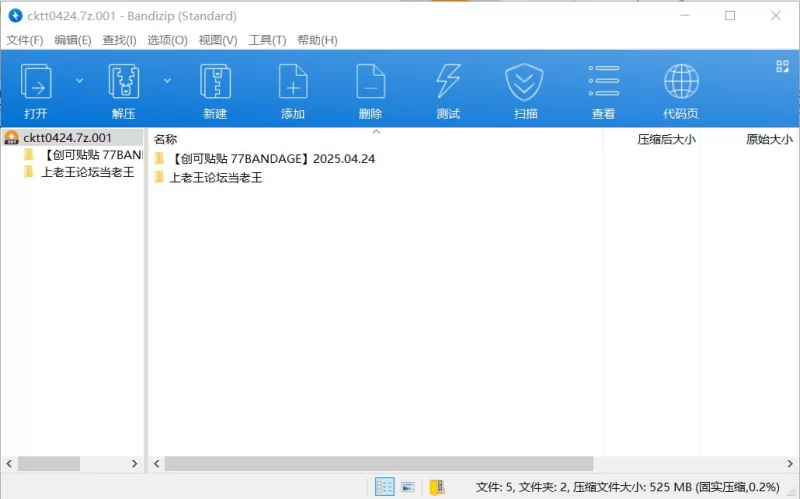The width and height of the screenshot is (800, 499).
Task: Click the 代码页 (Code page) globe icon
Action: click(x=681, y=81)
